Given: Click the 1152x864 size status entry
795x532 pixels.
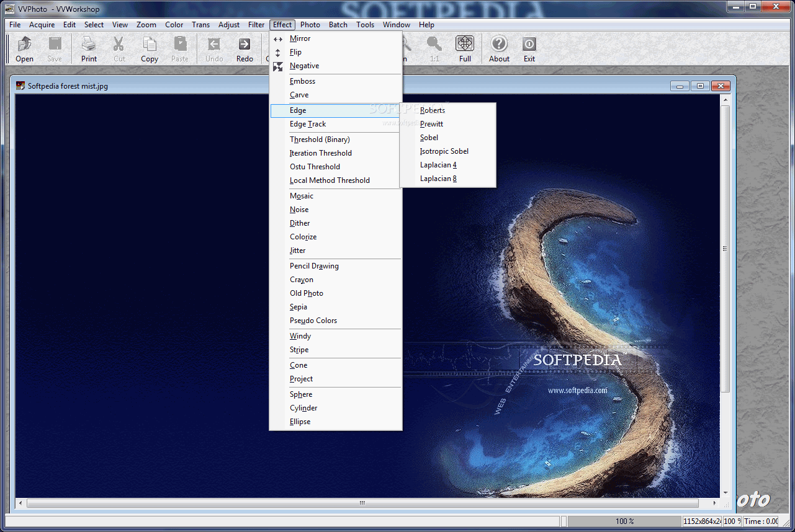Looking at the screenshot, I should coord(702,521).
